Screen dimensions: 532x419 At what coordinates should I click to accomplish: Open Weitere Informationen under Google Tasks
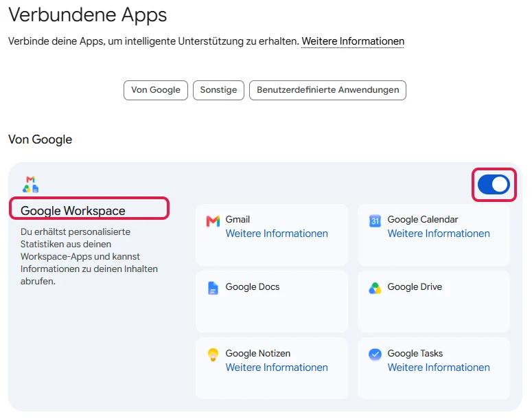pyautogui.click(x=439, y=367)
